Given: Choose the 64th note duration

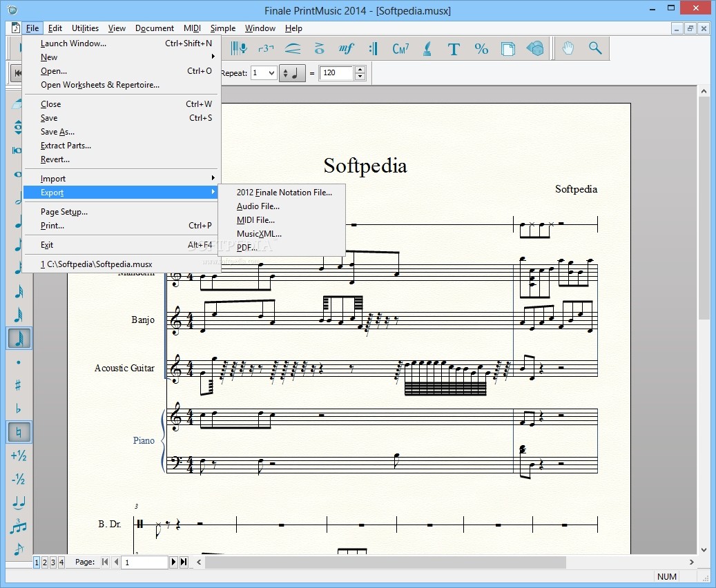Looking at the screenshot, I should (18, 315).
